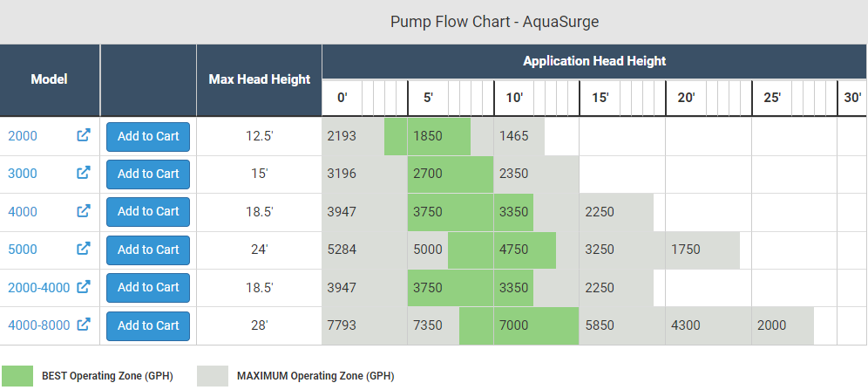Viewport: 868px width, 390px height.
Task: Open the 4000 model link
Action: 23,212
